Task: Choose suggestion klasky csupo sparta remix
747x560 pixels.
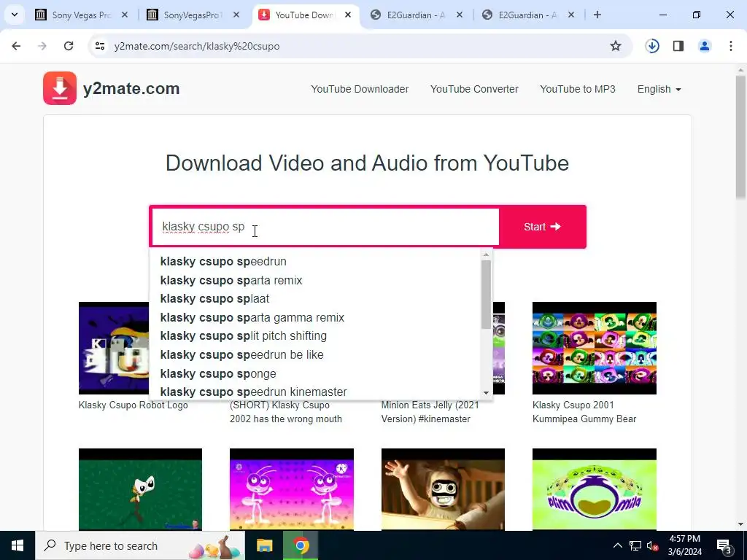Action: (x=315, y=280)
